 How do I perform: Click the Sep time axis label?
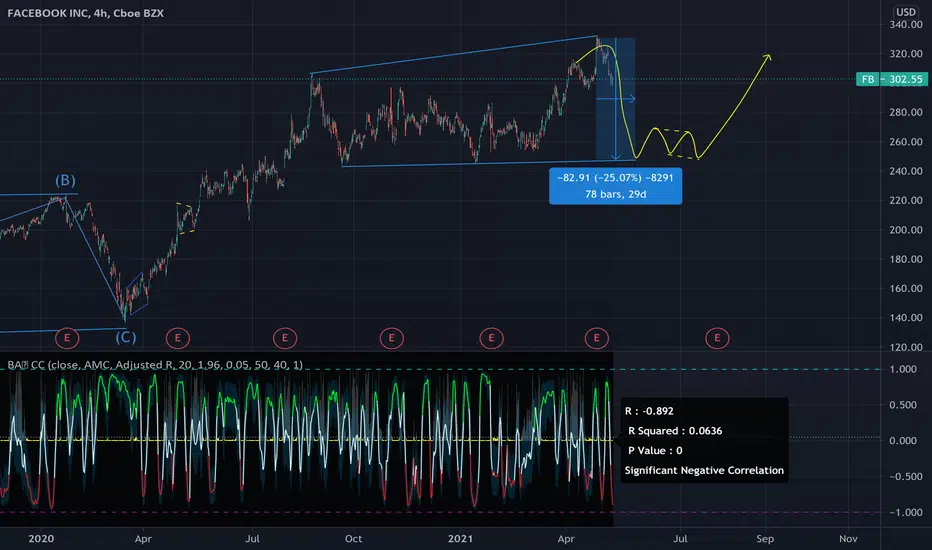(765, 539)
